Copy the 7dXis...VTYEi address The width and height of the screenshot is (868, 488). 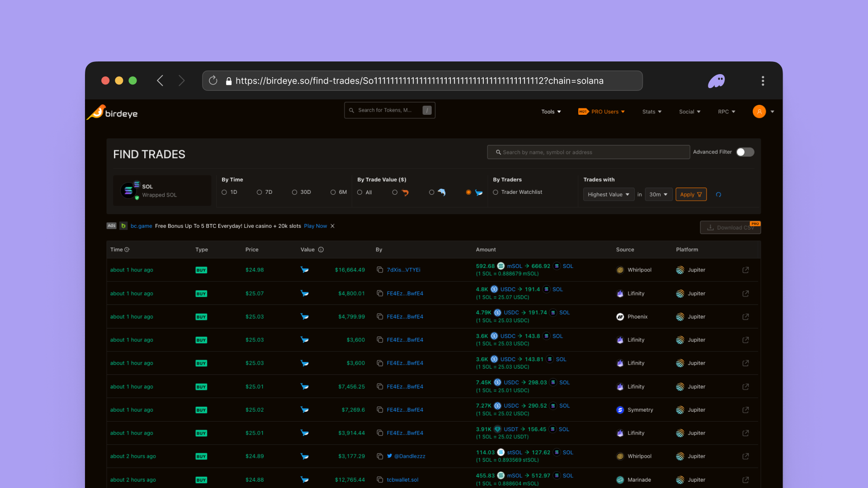pyautogui.click(x=380, y=270)
